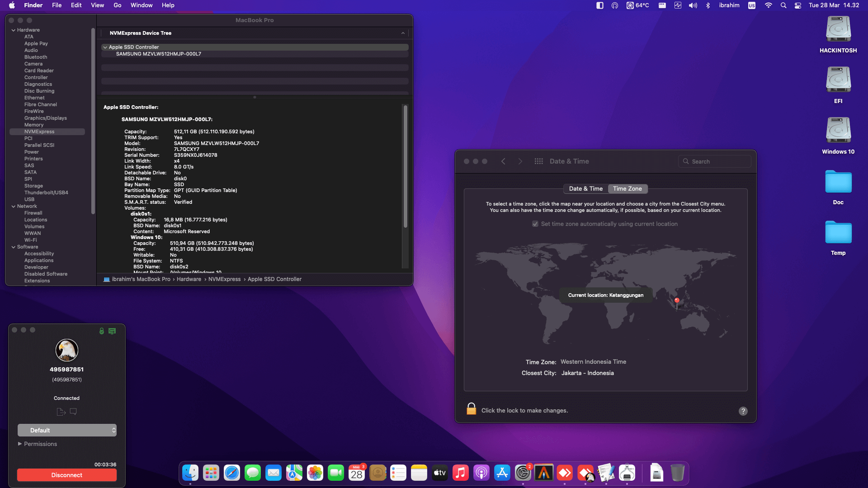Open the Window menu in the menu bar
Viewport: 868px width, 488px height.
(x=141, y=5)
